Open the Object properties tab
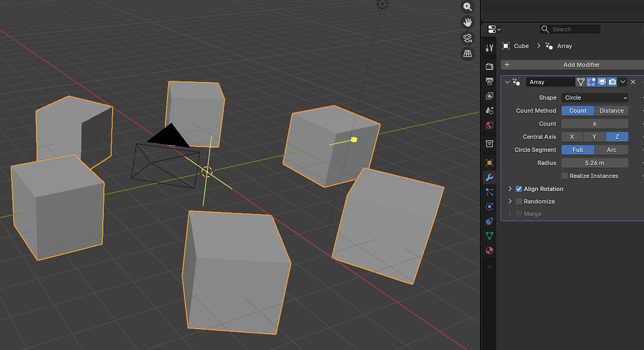 [489, 163]
